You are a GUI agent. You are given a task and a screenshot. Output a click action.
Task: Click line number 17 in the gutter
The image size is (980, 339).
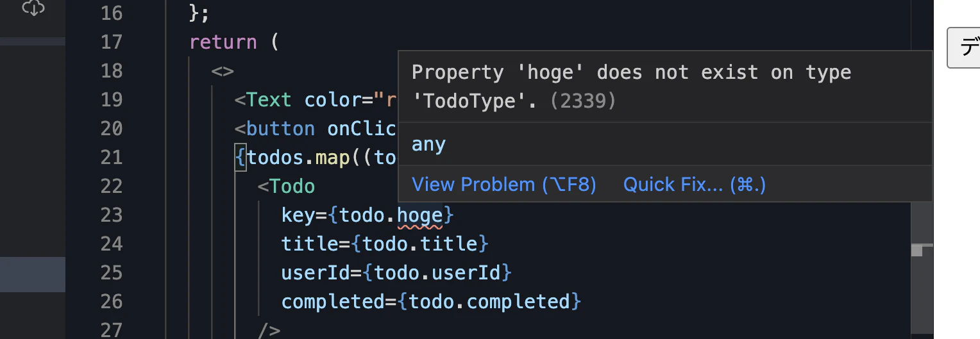click(111, 42)
